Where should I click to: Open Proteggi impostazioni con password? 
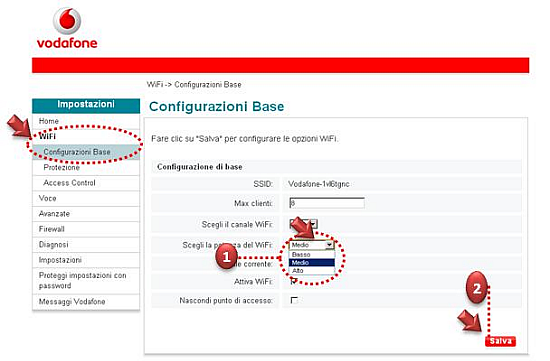86,281
